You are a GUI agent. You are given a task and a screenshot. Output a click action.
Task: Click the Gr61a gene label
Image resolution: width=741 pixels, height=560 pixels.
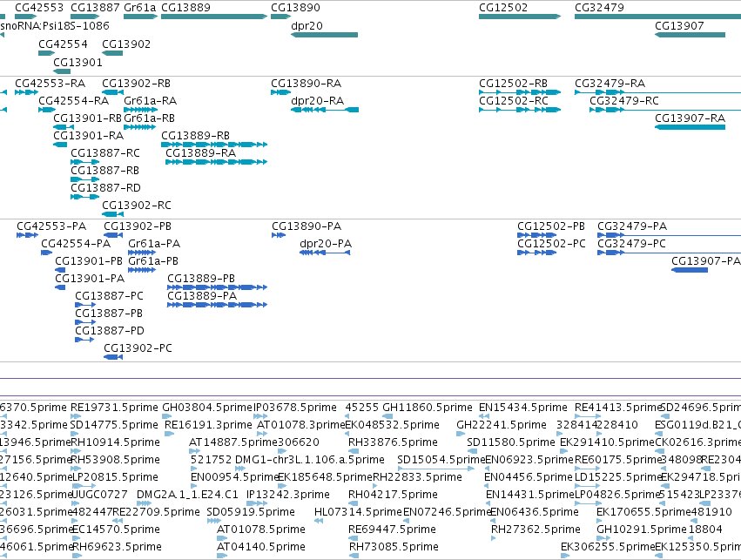pyautogui.click(x=140, y=8)
